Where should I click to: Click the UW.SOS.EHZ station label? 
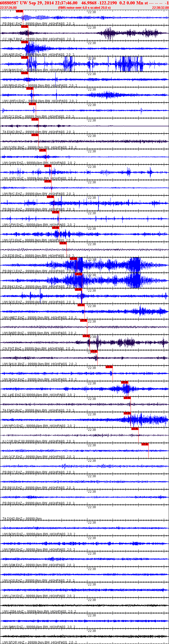(12, 302)
